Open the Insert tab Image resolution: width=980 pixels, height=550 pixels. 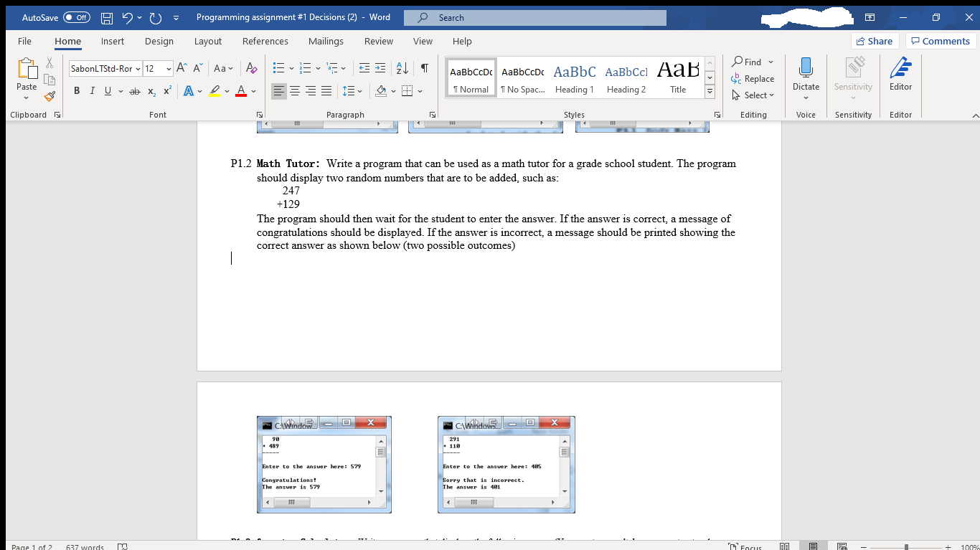pyautogui.click(x=112, y=41)
